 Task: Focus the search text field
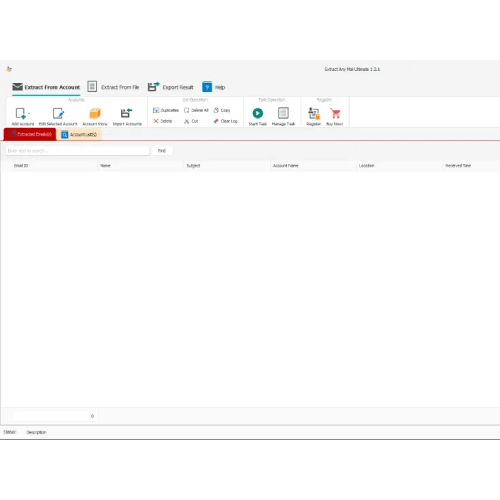77,151
